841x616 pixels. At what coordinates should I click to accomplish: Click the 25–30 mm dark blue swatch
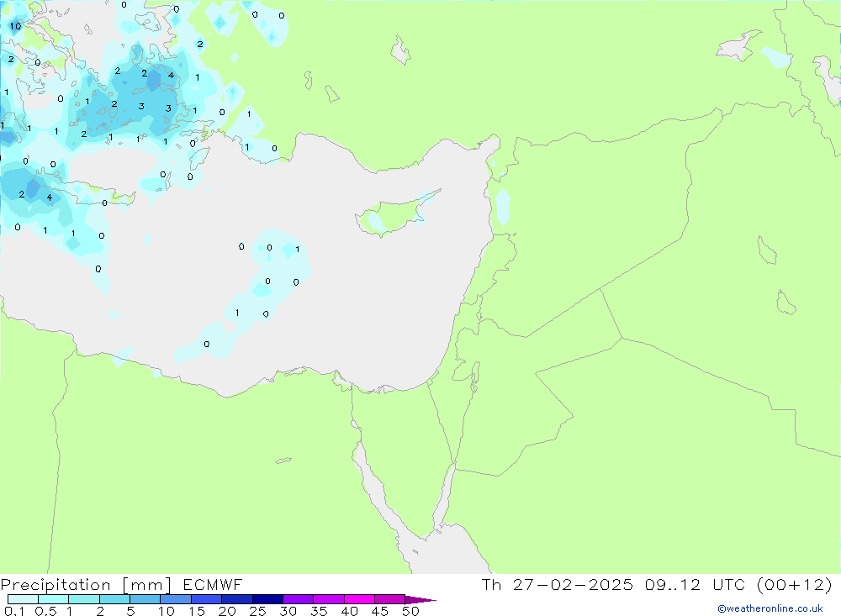coord(267,599)
